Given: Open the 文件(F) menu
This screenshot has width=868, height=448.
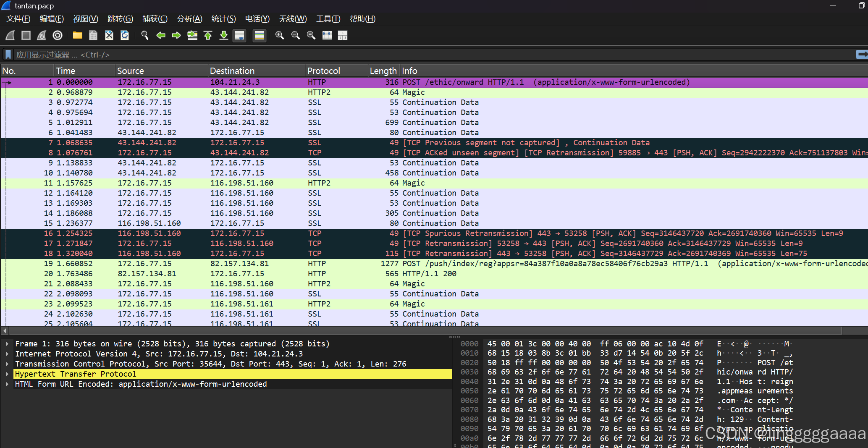Looking at the screenshot, I should pyautogui.click(x=18, y=19).
